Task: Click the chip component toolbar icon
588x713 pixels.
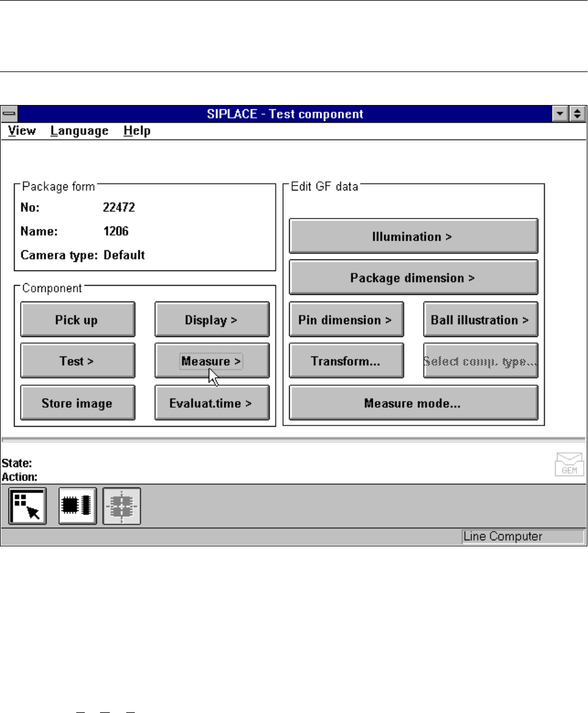Action: (77, 506)
